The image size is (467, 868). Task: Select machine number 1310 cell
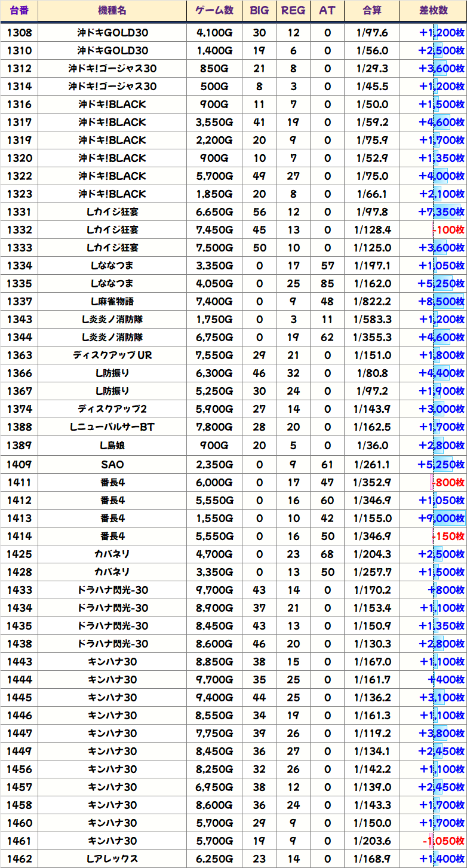[x=19, y=51]
